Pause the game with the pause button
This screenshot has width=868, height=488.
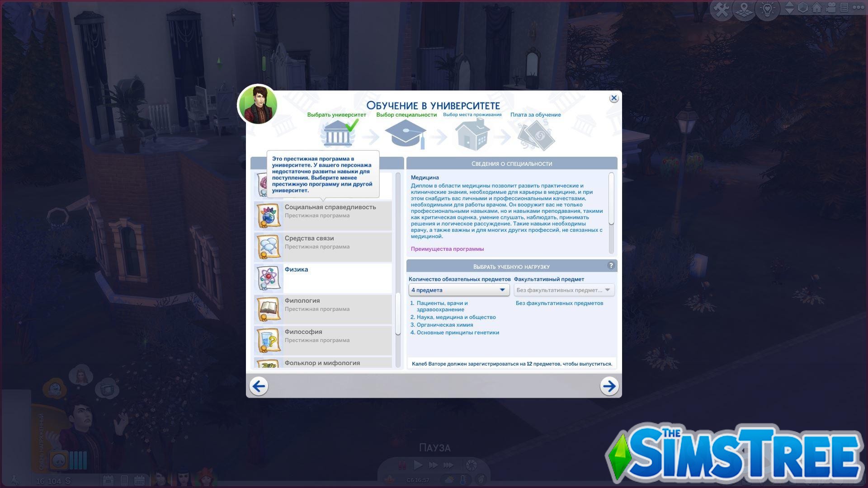[401, 465]
